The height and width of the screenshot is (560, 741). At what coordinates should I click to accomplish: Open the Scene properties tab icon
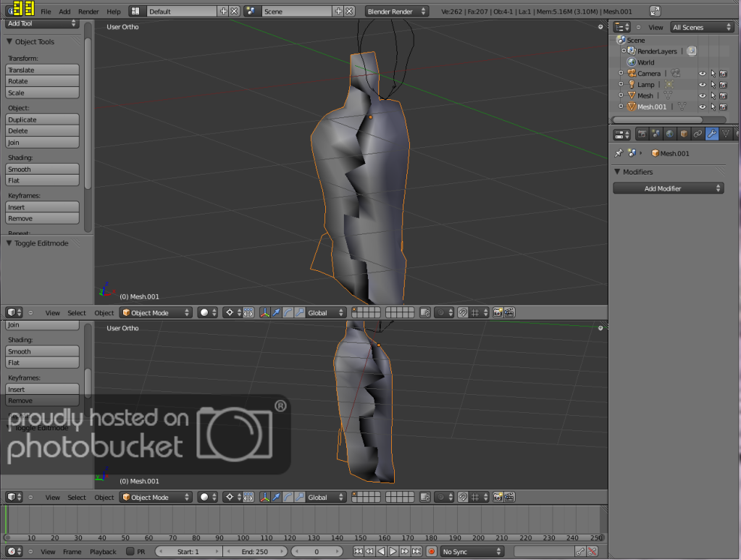[656, 134]
